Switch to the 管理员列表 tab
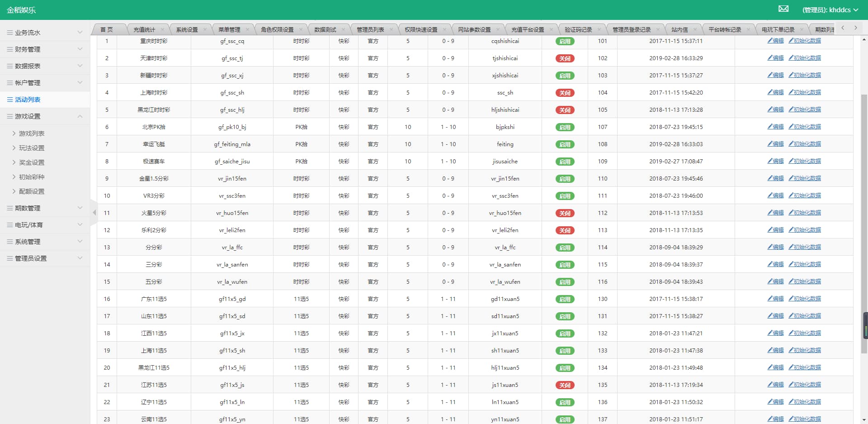 [370, 29]
